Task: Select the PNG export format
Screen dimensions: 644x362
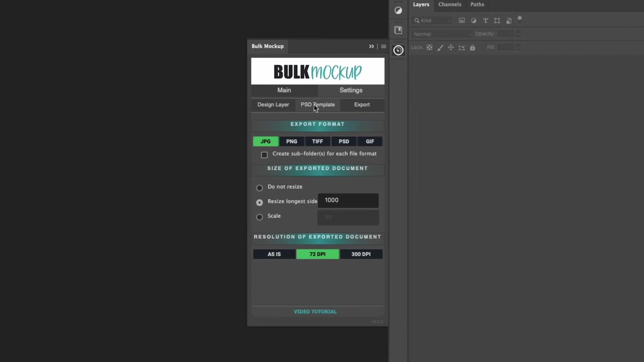Action: click(x=291, y=141)
